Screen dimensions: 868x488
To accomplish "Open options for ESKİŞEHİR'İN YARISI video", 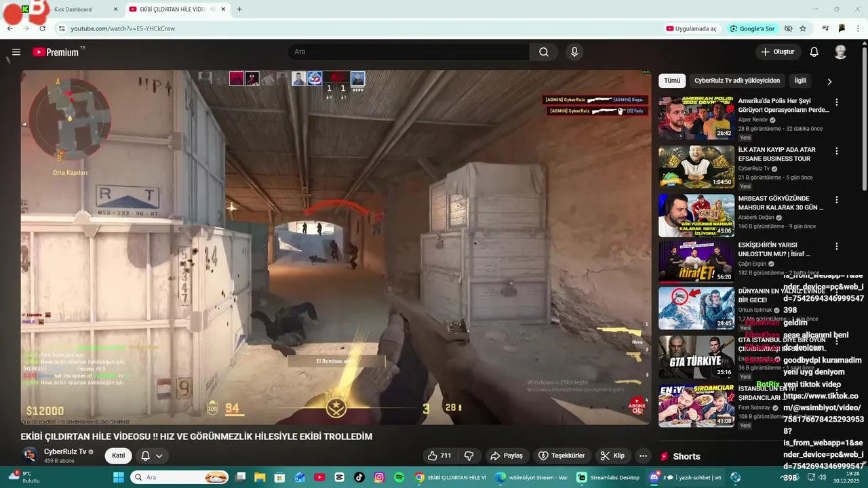I will pyautogui.click(x=837, y=247).
